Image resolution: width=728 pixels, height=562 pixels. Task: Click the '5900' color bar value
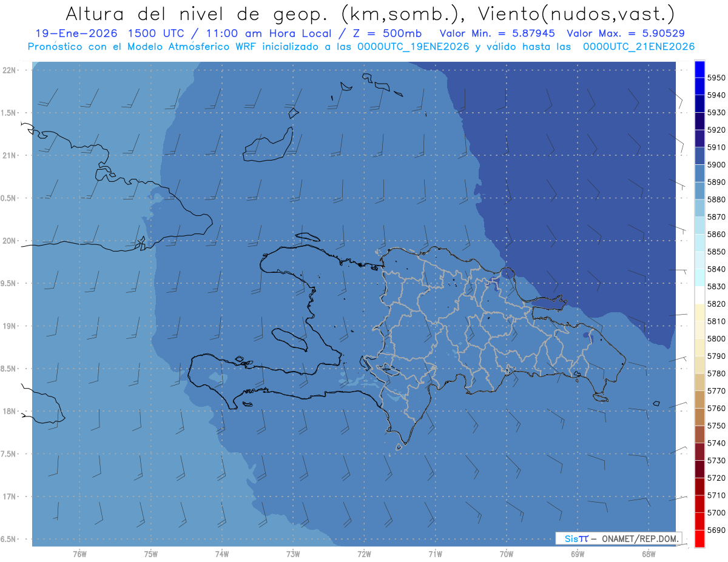716,164
